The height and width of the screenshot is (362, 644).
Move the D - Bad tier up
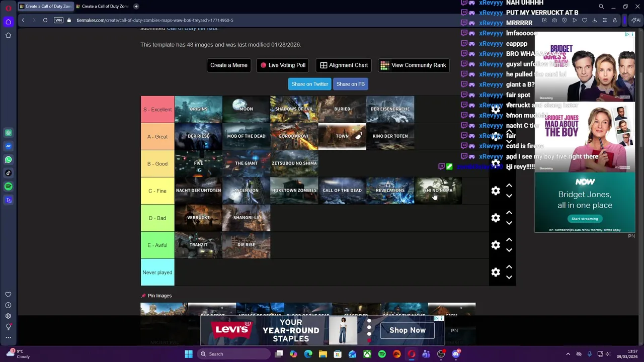tap(509, 213)
